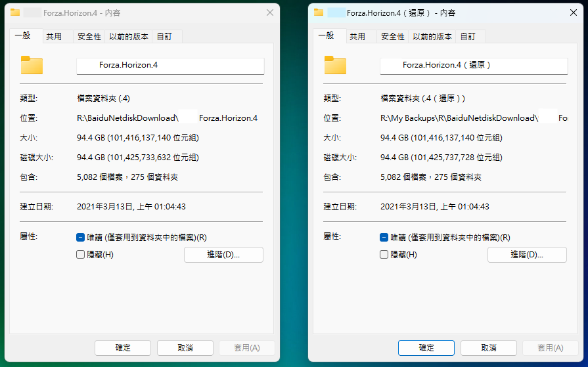Open 進階(D)... in left dialog
The height and width of the screenshot is (367, 588).
click(223, 255)
